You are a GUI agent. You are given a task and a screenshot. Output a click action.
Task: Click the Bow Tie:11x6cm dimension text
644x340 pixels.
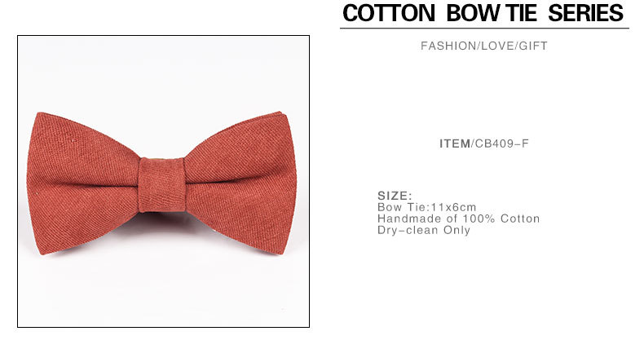tap(426, 207)
